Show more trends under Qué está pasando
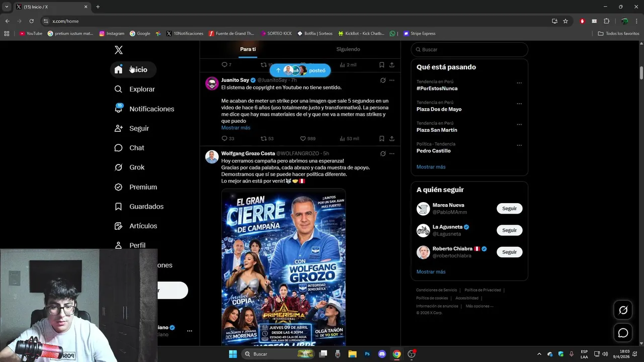 point(431,167)
